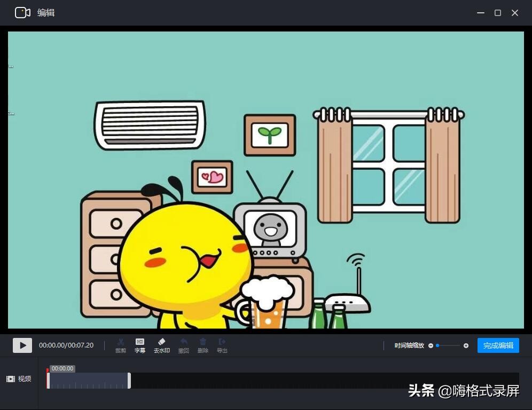Select the 裁剪 (crop) tool
This screenshot has height=410, width=532.
[121, 345]
